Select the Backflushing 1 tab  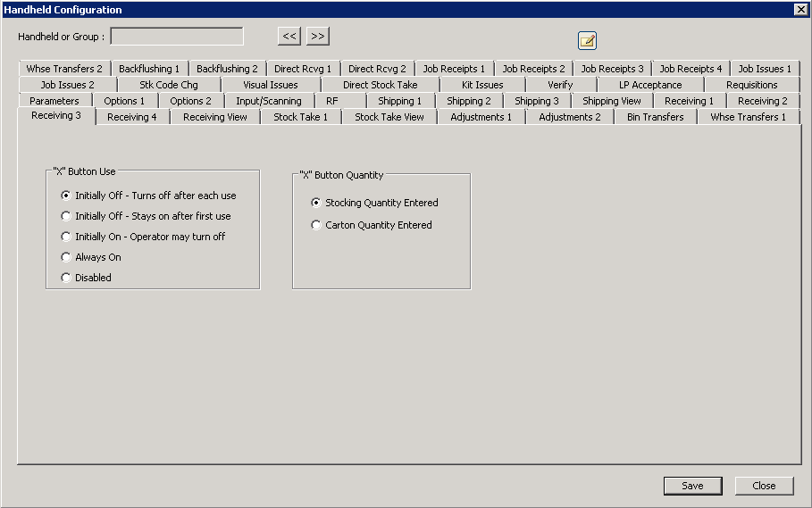(149, 69)
